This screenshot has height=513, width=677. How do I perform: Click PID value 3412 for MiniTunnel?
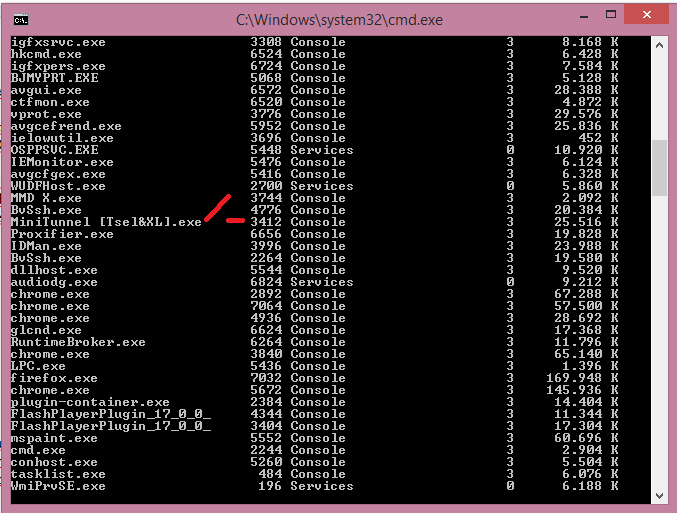tap(266, 222)
